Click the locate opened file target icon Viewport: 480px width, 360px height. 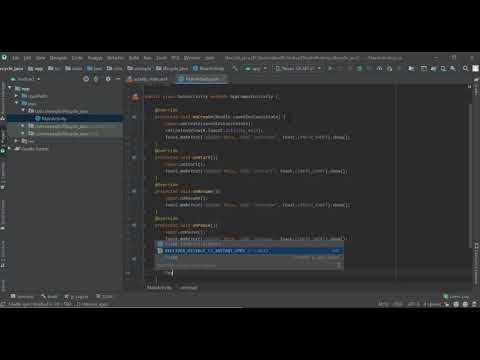pos(86,79)
